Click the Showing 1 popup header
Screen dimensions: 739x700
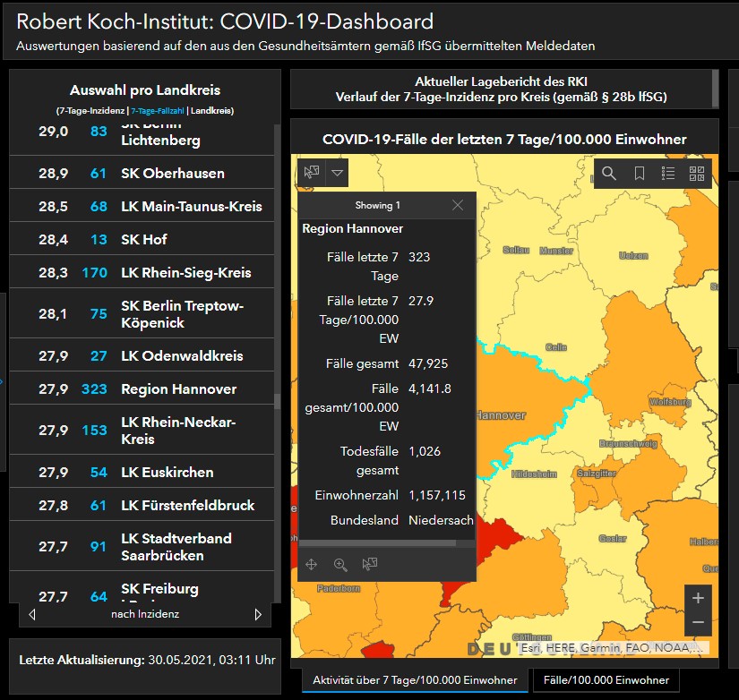tap(377, 205)
